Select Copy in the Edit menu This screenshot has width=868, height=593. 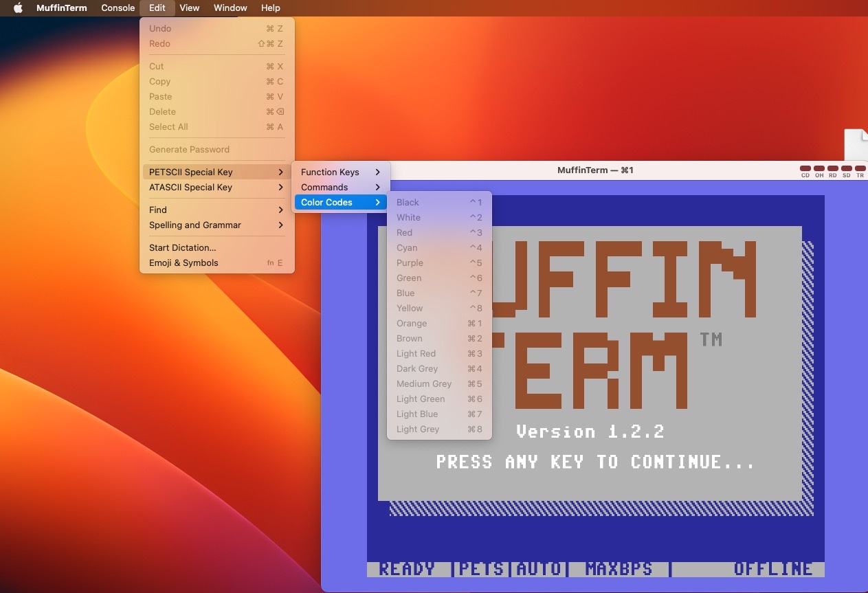(217, 81)
